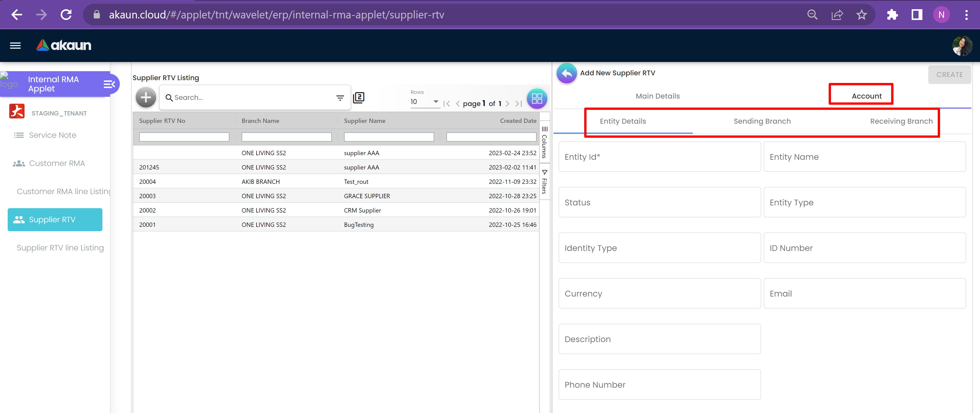Open the Receiving Branch tab
Screen dimensions: 980x413
[901, 121]
